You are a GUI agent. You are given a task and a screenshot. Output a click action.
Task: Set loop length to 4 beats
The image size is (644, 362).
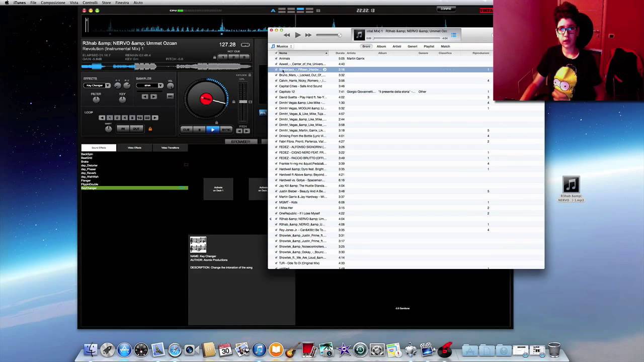pyautogui.click(x=125, y=118)
